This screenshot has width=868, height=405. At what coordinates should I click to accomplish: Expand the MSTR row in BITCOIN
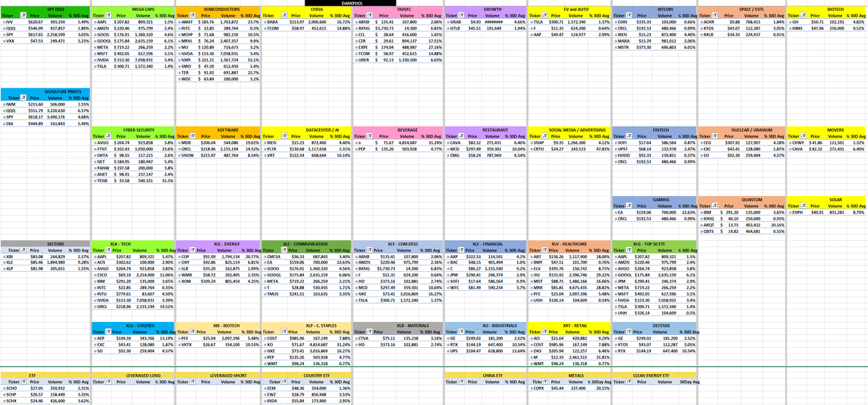[x=616, y=47]
